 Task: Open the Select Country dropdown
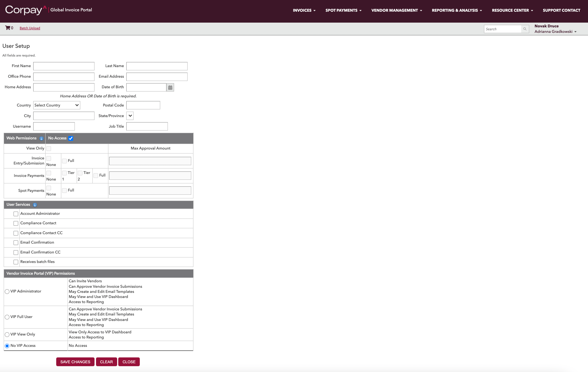57,105
